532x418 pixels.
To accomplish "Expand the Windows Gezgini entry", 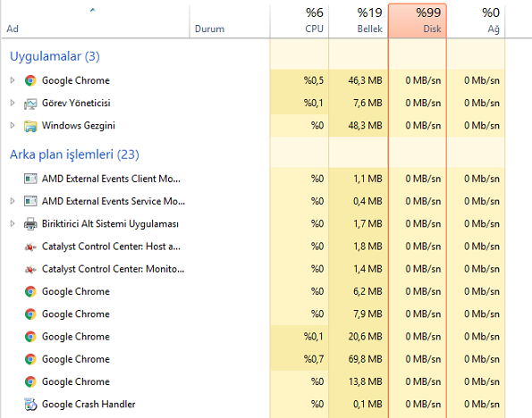I will 13,125.
